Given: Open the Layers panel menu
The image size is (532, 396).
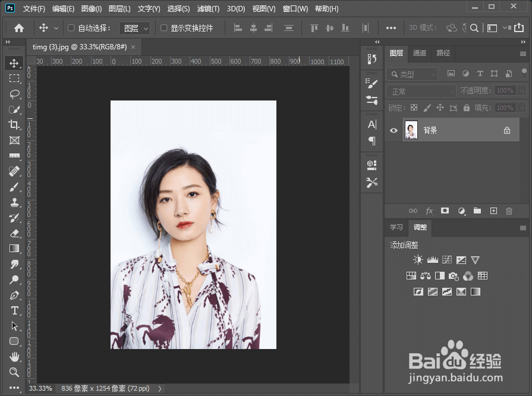Looking at the screenshot, I should (x=523, y=54).
